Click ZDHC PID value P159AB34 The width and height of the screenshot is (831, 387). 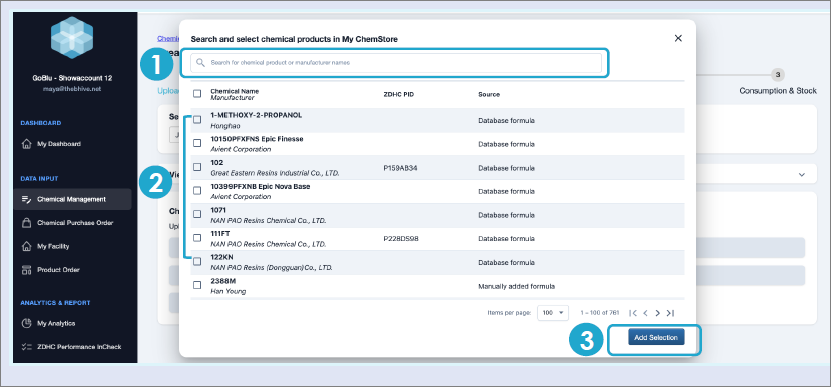(401, 168)
